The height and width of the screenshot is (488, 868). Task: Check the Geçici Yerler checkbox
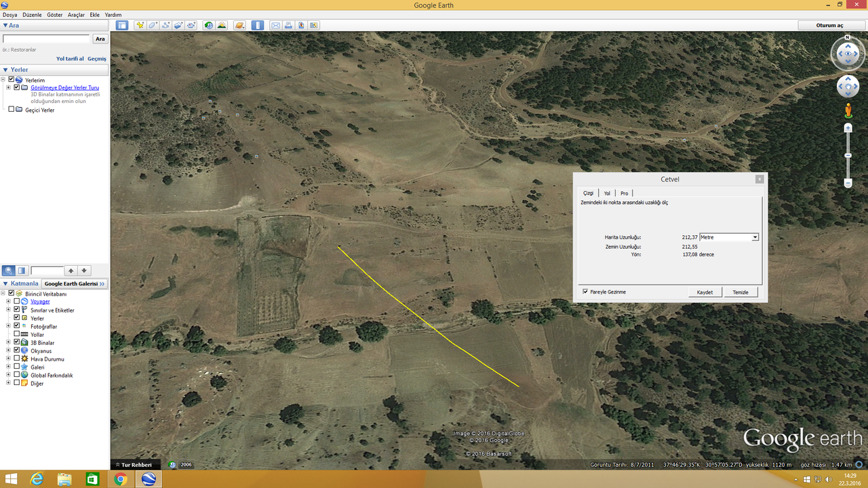click(12, 109)
